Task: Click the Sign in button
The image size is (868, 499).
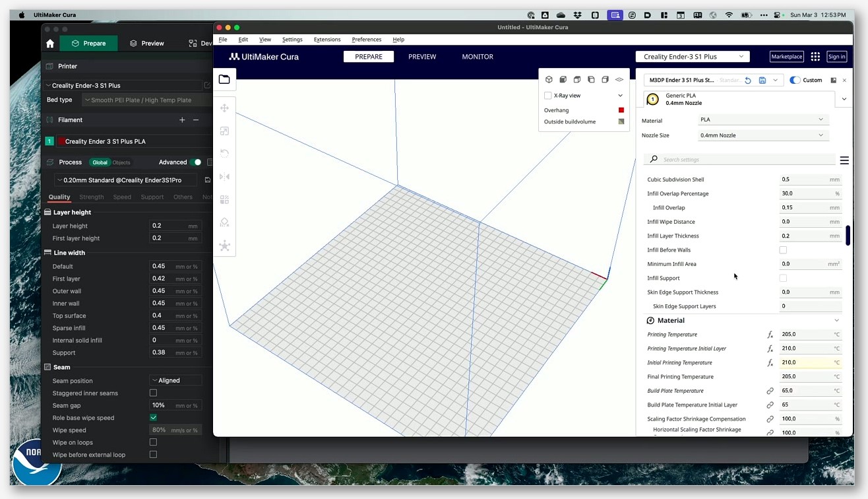Action: point(837,57)
